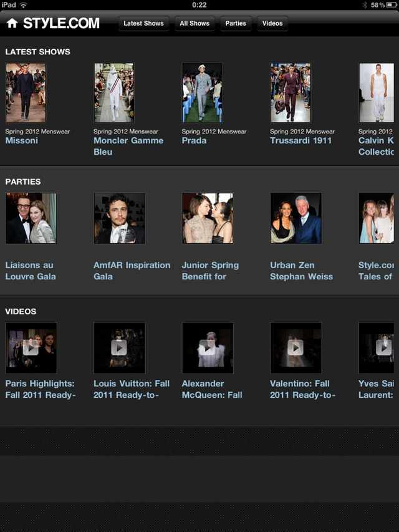399x532 pixels.
Task: Click Spring 2012 Menswear label above Missoni
Action: [x=37, y=132]
